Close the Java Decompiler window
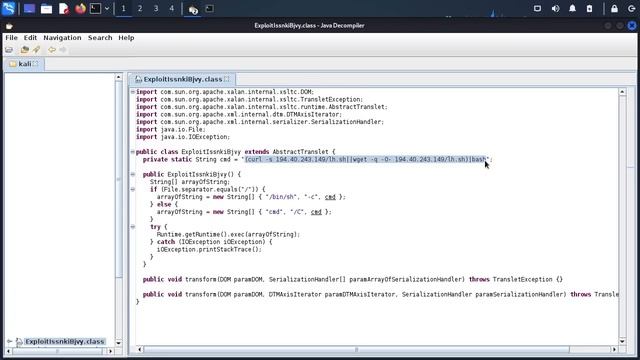The image size is (640, 360). (x=632, y=26)
